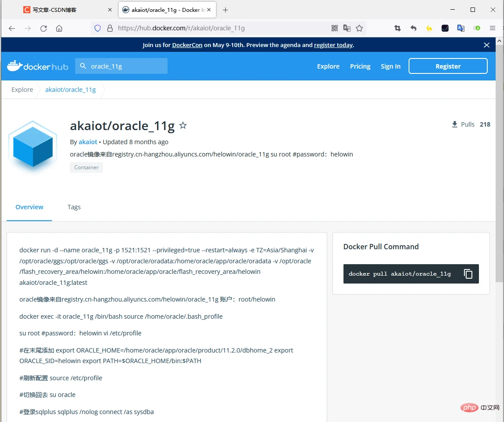504x422 pixels.
Task: Click the Pulls count 218
Action: pos(485,124)
